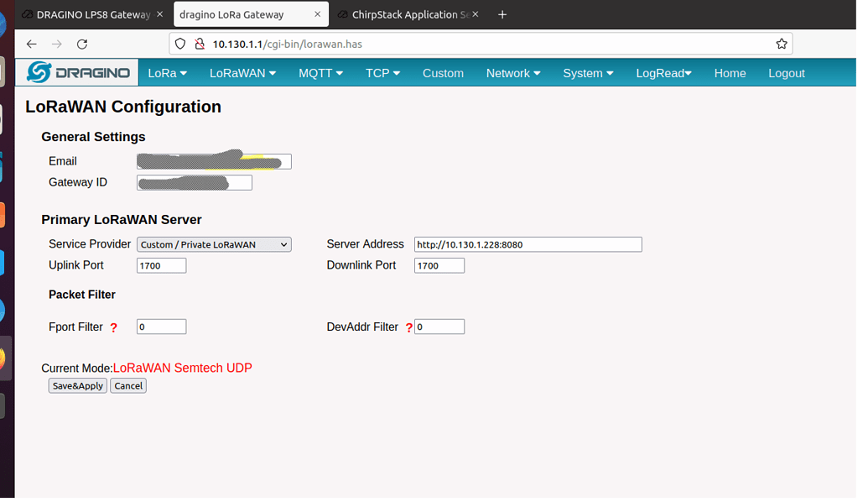Open help for the DevAddr Filter field
Screen dimensions: 868x502
point(410,327)
